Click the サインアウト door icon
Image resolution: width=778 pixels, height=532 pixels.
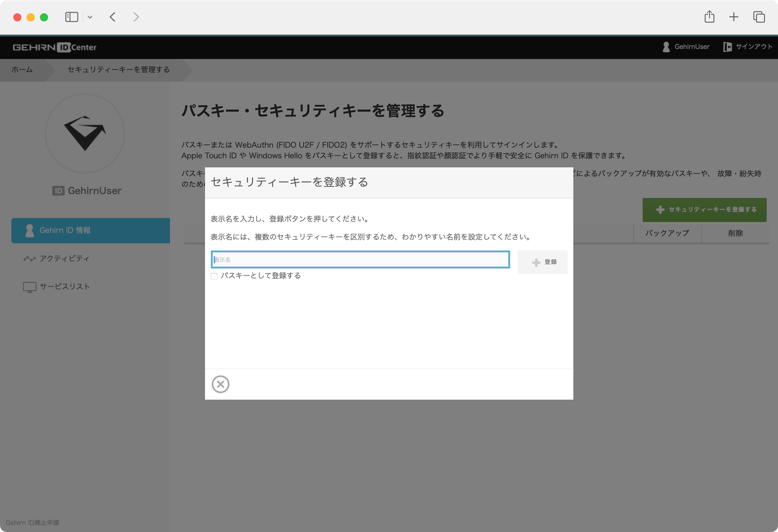pyautogui.click(x=728, y=47)
